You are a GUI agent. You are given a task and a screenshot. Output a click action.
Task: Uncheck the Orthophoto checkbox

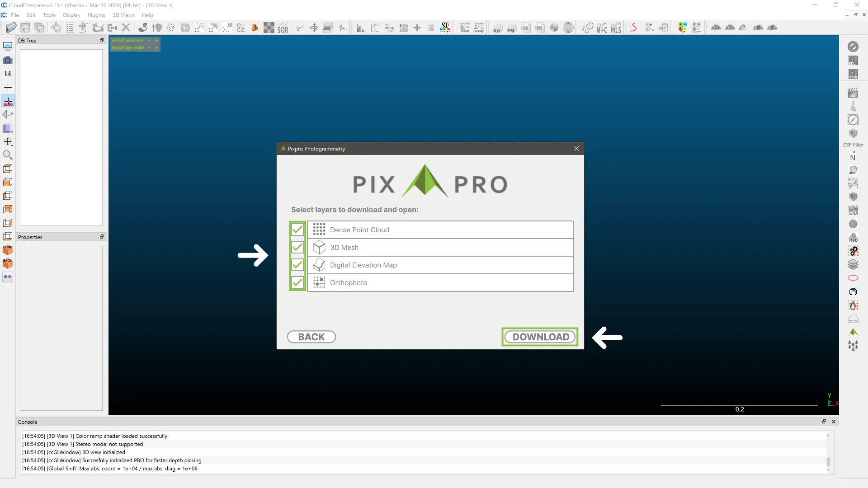coord(297,282)
